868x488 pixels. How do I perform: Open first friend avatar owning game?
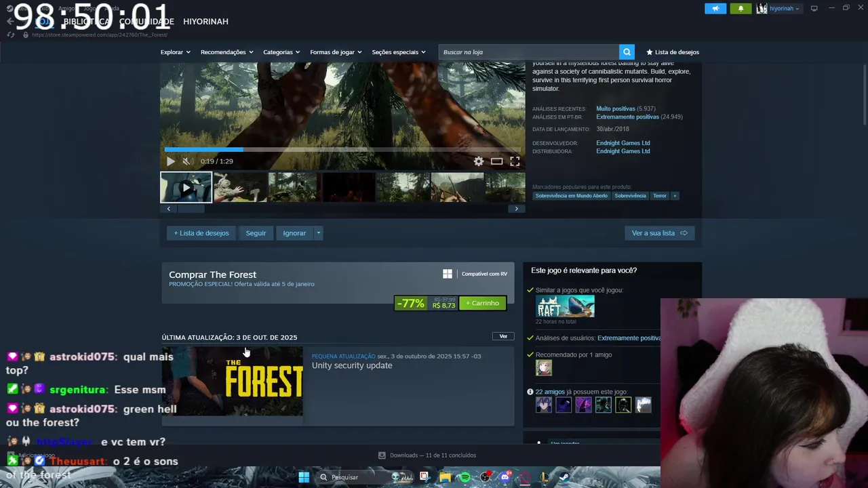coord(544,405)
